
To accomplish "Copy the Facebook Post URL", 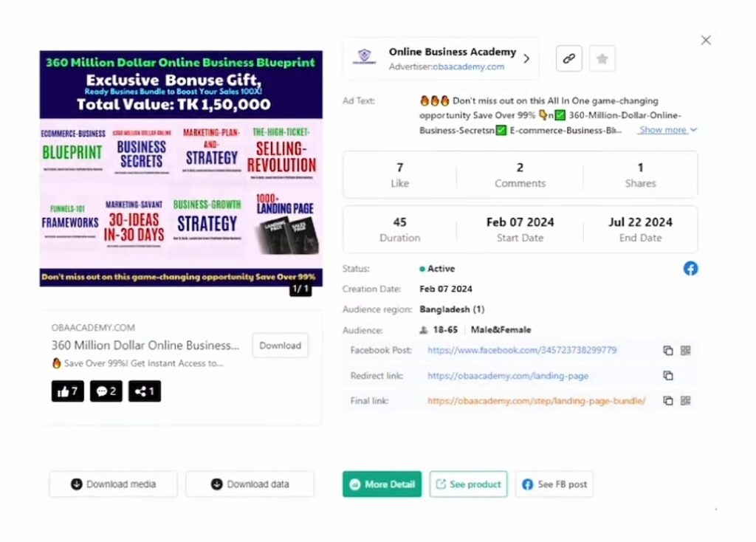I will pyautogui.click(x=667, y=351).
